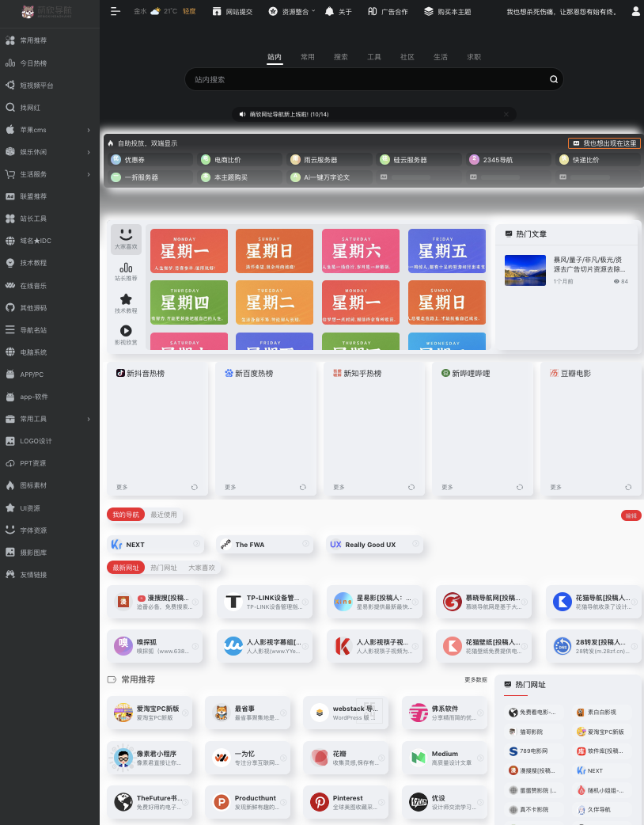Open the 更多数据 link beside 常用推荐
644x825 pixels.
pos(475,680)
